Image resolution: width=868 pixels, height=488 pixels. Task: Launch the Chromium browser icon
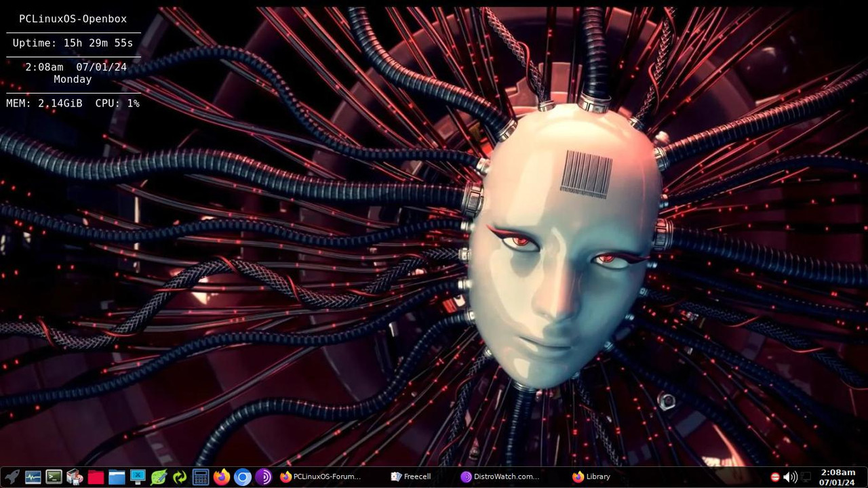click(x=243, y=477)
